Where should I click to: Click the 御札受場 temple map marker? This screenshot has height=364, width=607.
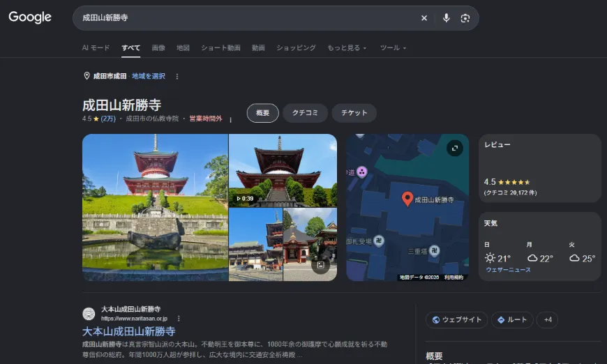(379, 241)
